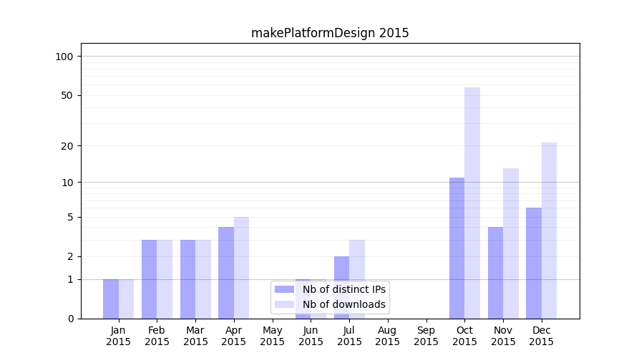Click the 'Nb of distinct IPs' legend swatch
Image resolution: width=644 pixels, height=358 pixels.
[284, 289]
